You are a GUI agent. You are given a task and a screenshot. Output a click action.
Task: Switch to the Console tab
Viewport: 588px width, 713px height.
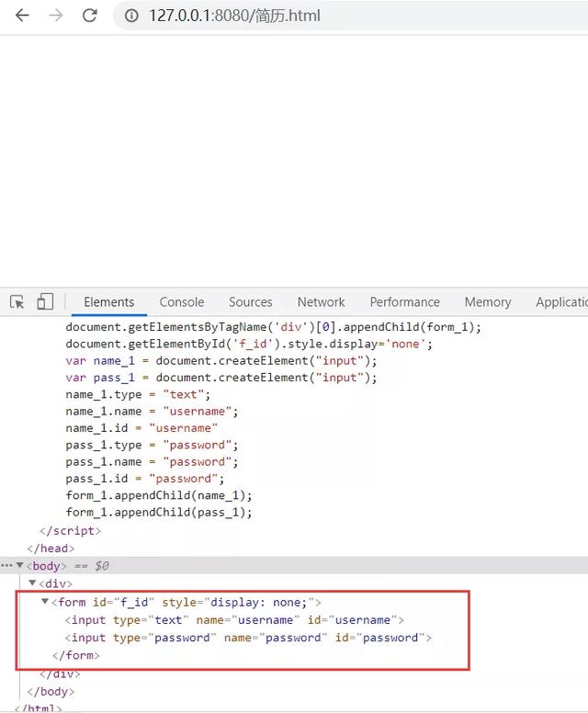(x=181, y=302)
